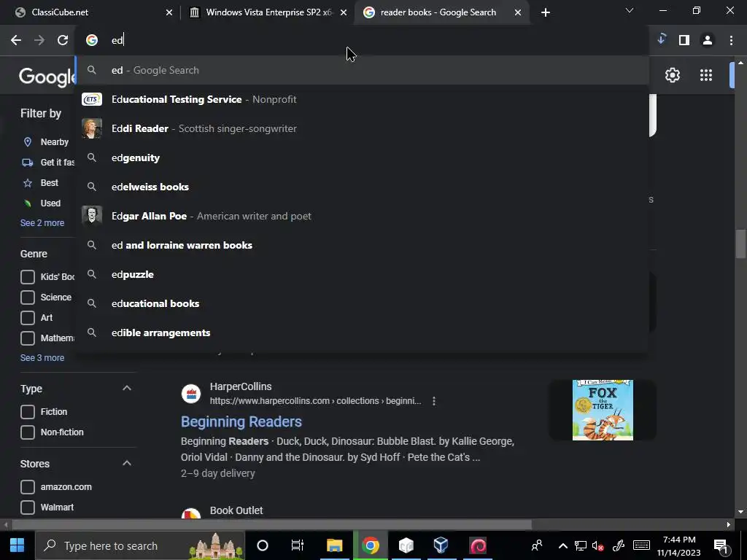Tick the Walmart store checkbox

click(x=28, y=507)
